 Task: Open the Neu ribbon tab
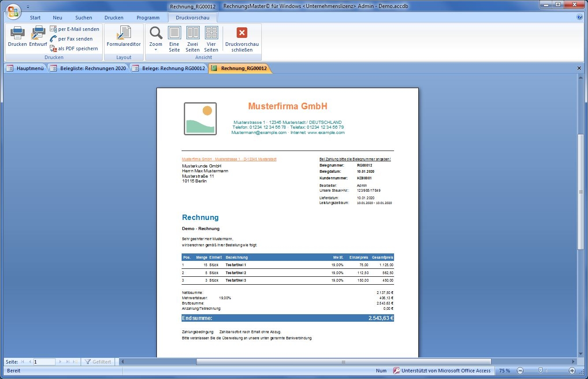pos(57,18)
